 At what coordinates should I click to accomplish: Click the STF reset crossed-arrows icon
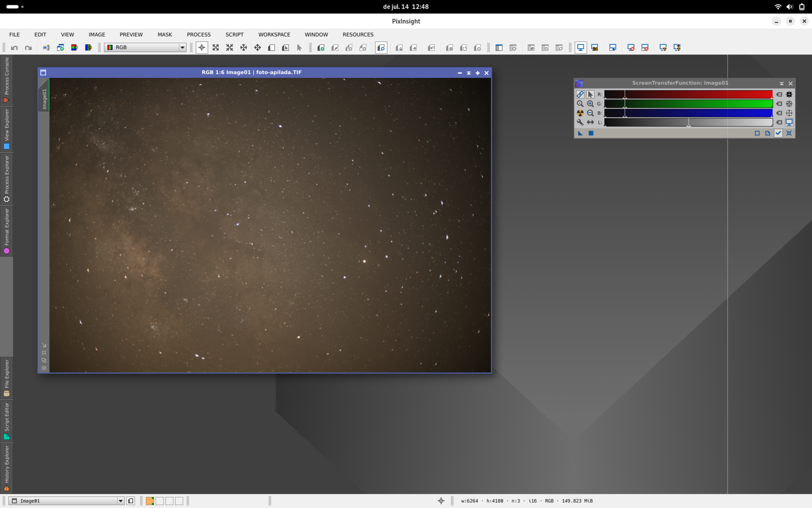tap(789, 133)
